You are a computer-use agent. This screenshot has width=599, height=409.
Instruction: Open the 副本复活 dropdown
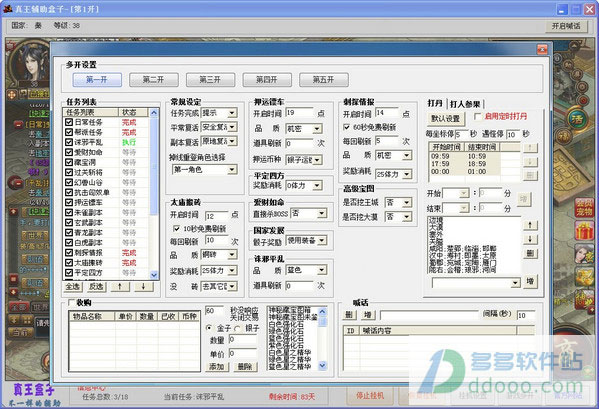tap(232, 141)
